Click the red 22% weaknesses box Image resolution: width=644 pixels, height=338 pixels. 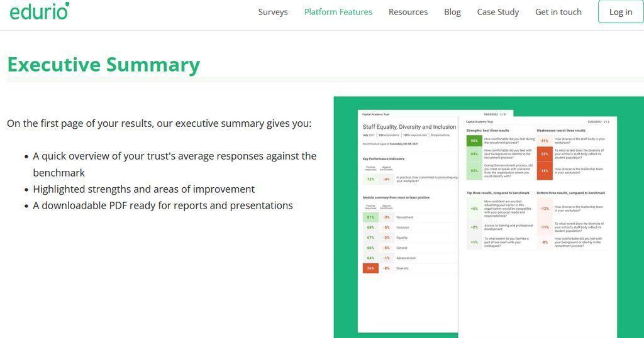point(545,154)
